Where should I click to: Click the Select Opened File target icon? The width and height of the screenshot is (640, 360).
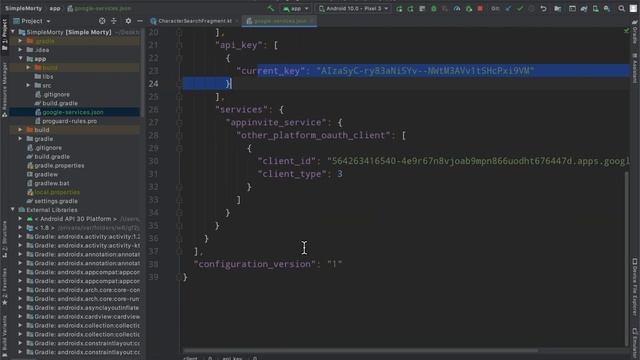(x=102, y=21)
